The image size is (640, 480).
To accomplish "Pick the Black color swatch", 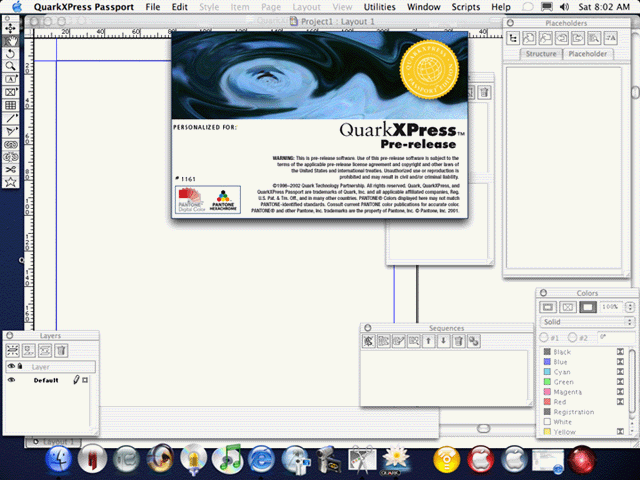I will click(x=547, y=352).
